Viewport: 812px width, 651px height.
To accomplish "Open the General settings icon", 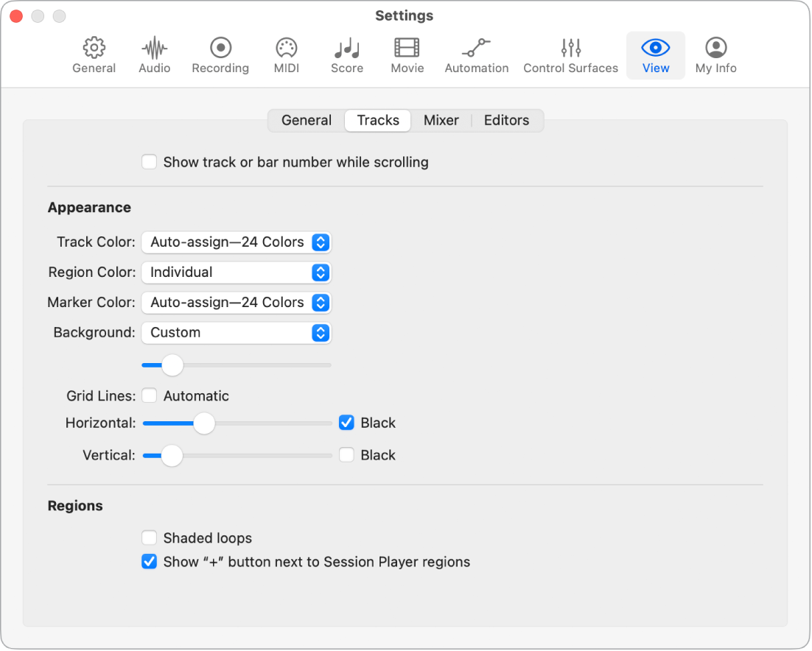I will [x=94, y=54].
